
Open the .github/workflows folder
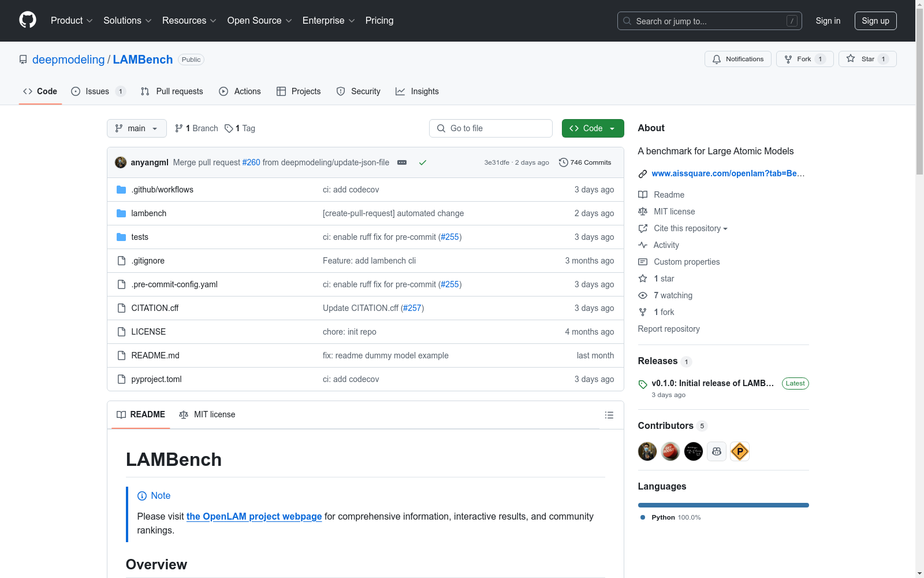(162, 190)
